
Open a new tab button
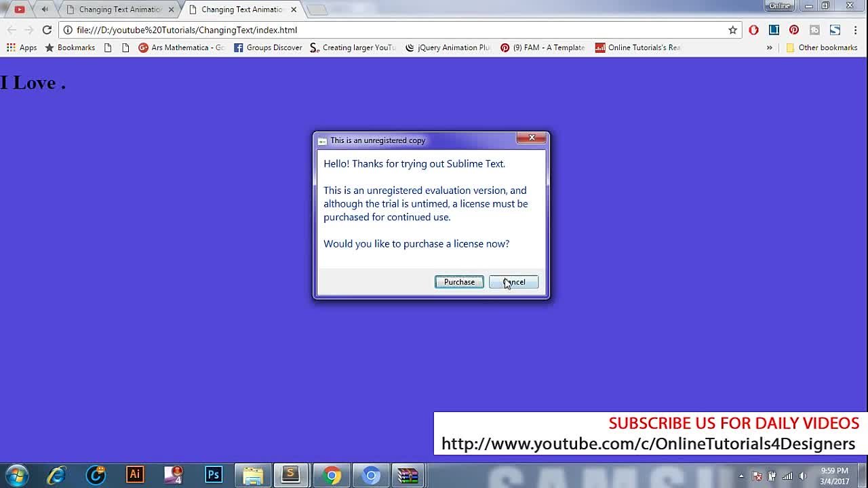(x=317, y=9)
